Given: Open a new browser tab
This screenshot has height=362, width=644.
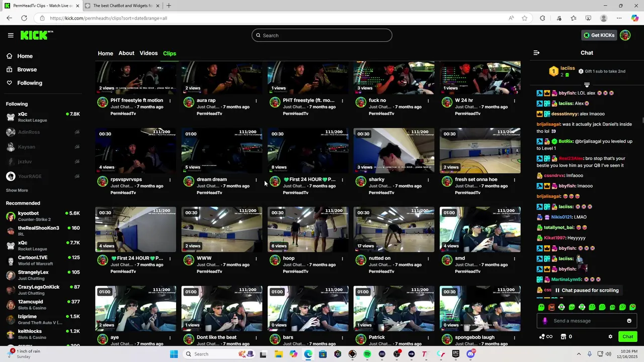Looking at the screenshot, I should [x=169, y=6].
